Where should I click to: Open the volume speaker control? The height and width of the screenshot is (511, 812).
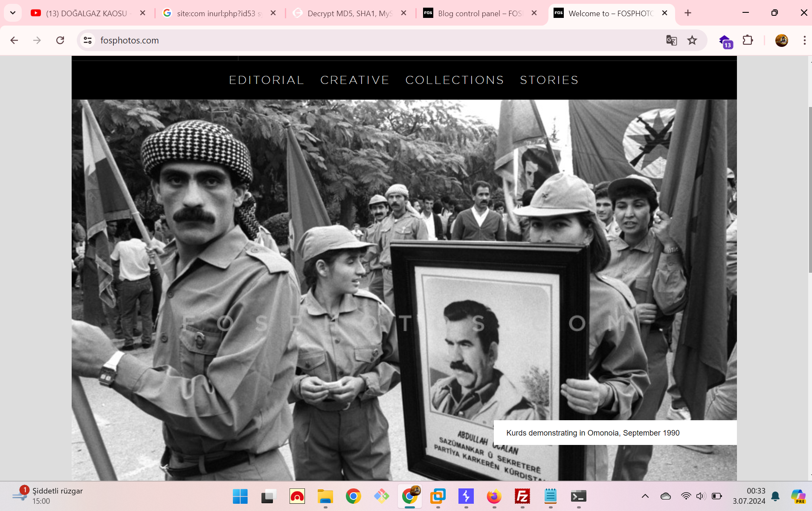click(x=701, y=496)
